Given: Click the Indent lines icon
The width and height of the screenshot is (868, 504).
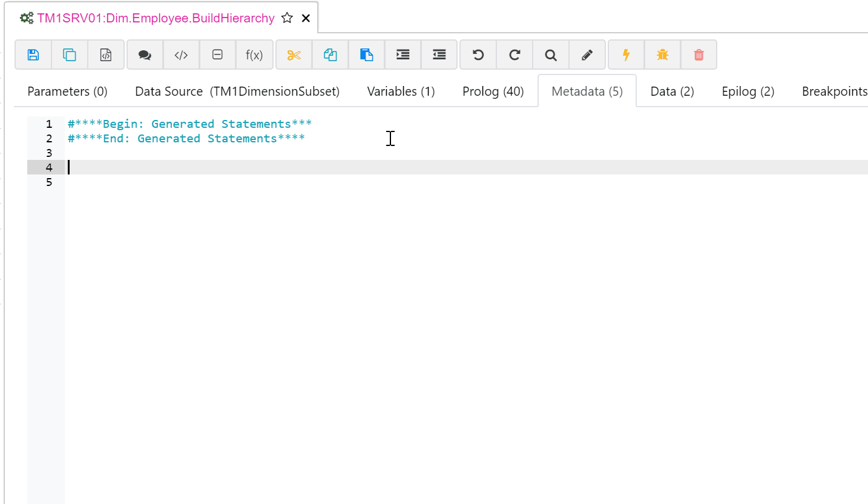Looking at the screenshot, I should [403, 55].
